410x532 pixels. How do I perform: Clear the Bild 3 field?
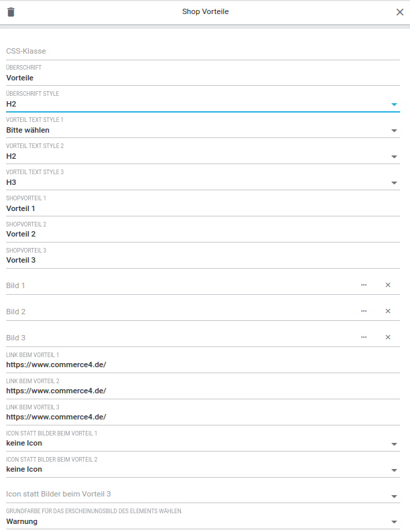click(388, 337)
